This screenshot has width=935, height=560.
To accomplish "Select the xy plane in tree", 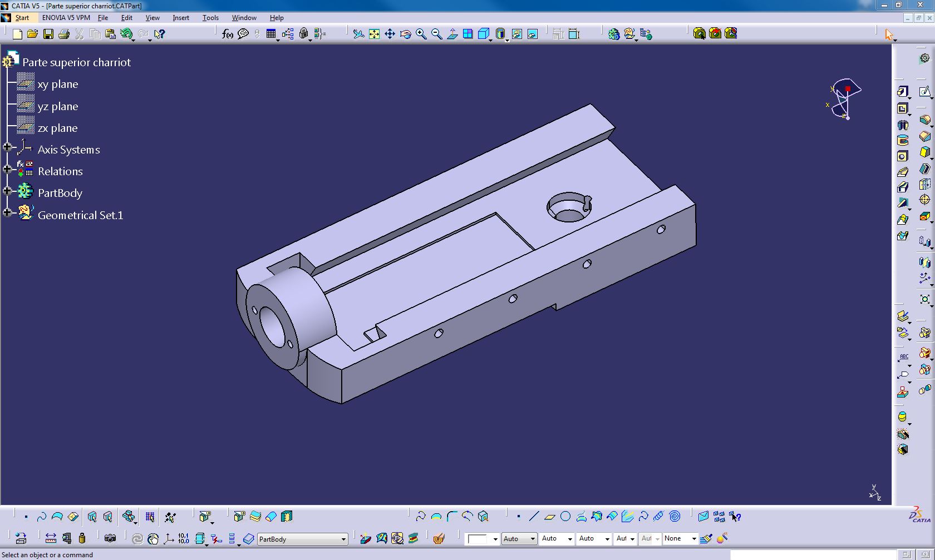I will click(x=58, y=84).
